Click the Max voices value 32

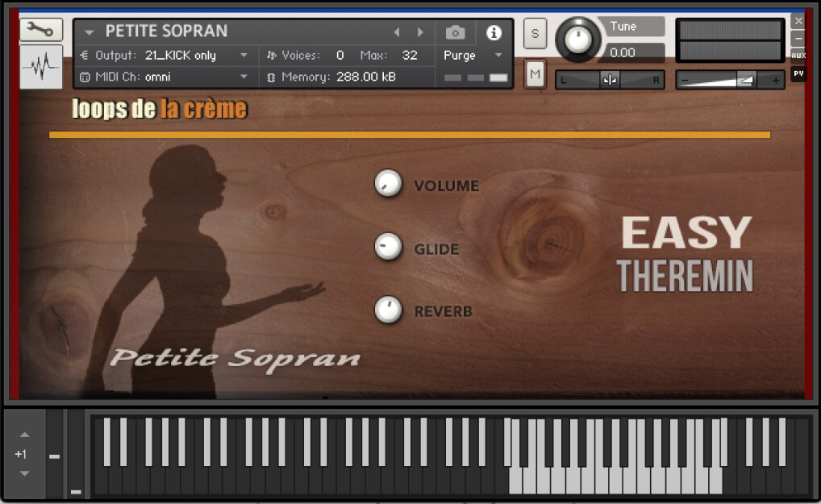pos(410,55)
